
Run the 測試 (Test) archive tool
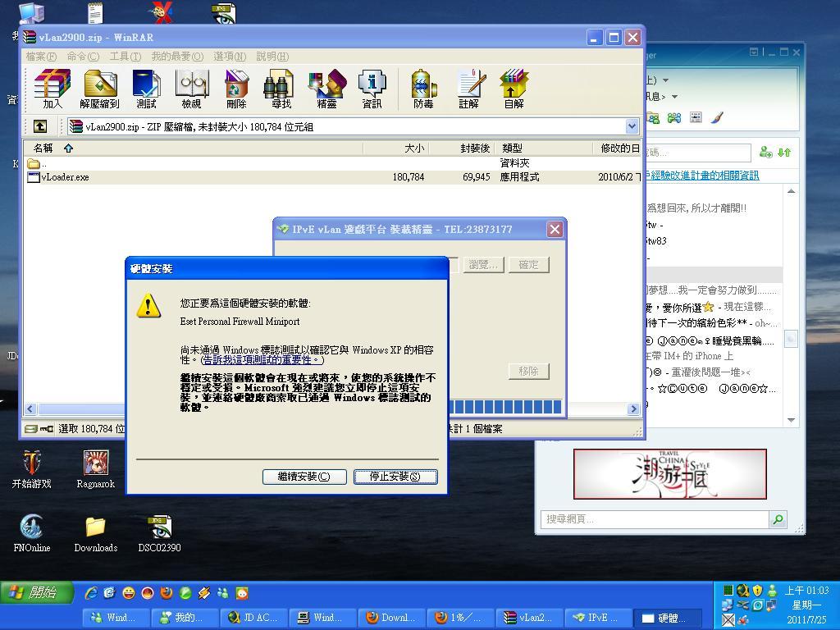coord(146,89)
